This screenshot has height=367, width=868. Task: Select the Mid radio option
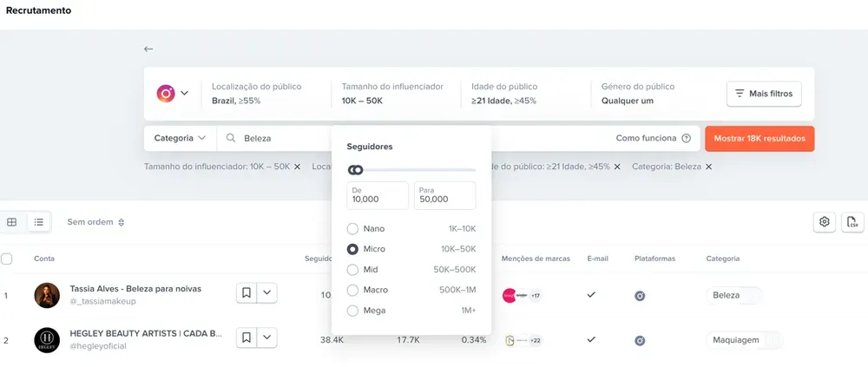[352, 270]
